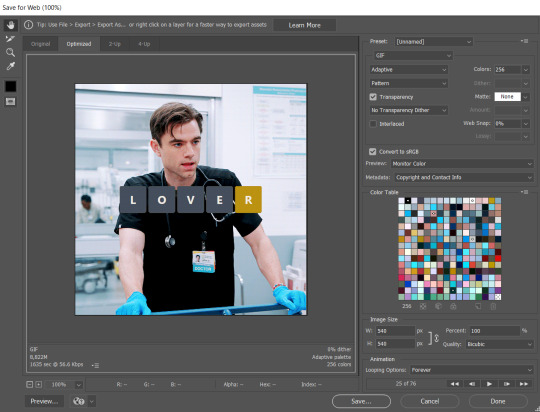Click the zoom out minus icon
Image resolution: width=540 pixels, height=412 pixels.
coord(30,384)
